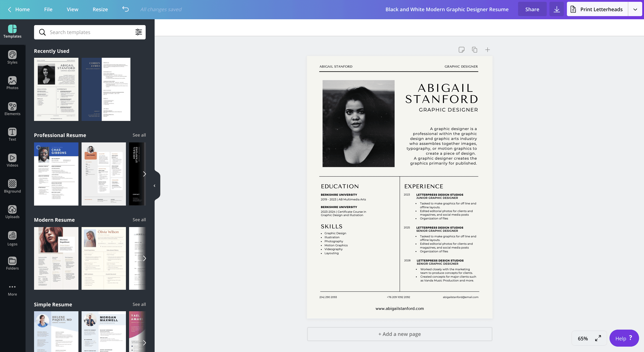Open the Uploads panel
The image size is (644, 352).
[12, 213]
